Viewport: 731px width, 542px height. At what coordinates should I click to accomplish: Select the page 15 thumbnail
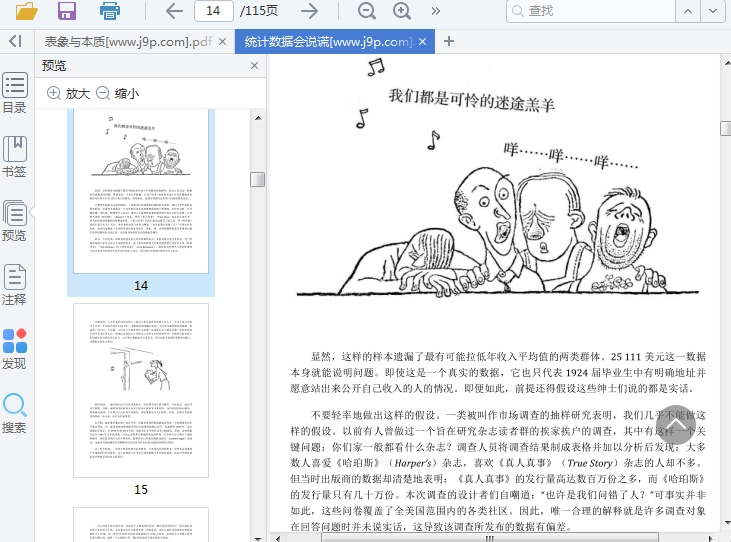click(x=141, y=390)
